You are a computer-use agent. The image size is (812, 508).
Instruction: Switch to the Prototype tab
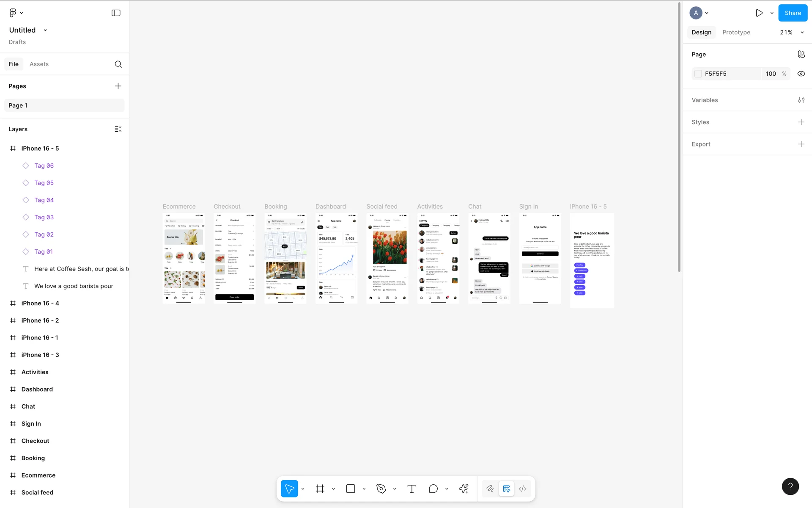pos(736,32)
